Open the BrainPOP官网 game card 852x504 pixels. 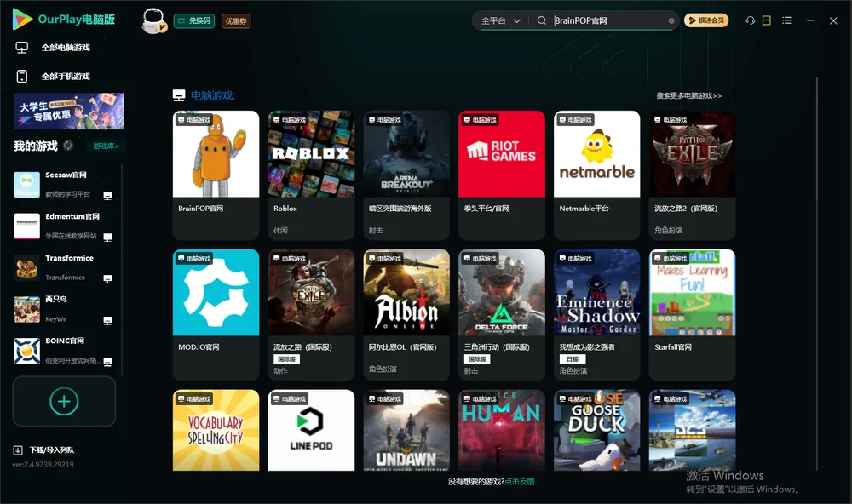click(x=216, y=175)
